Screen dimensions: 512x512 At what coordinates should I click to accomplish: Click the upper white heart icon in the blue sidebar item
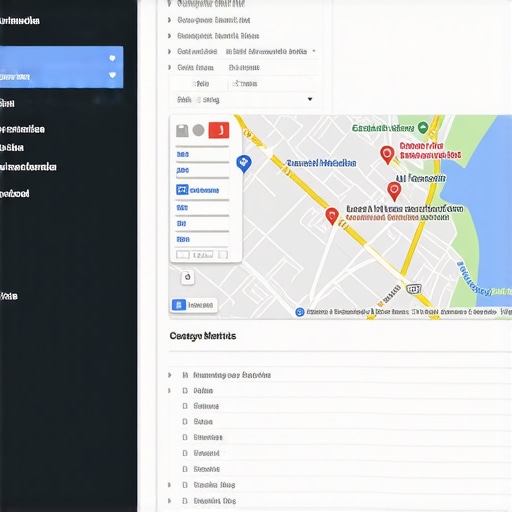[x=112, y=58]
